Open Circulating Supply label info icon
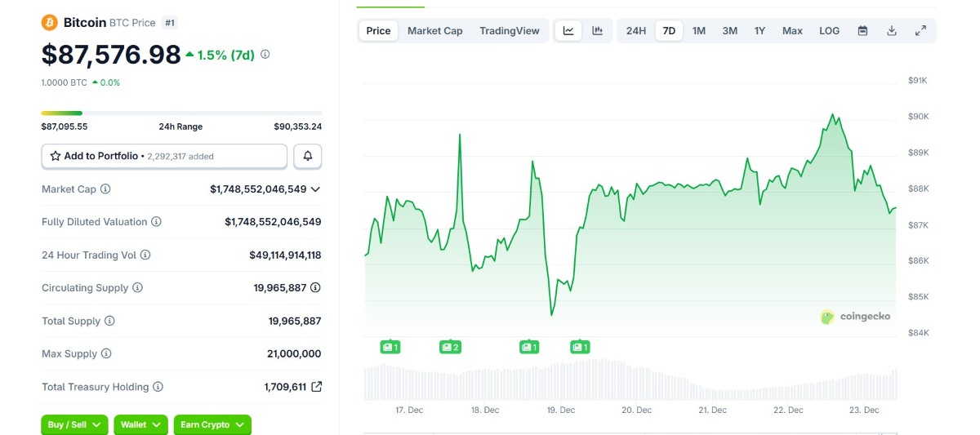980x435 pixels. (137, 288)
